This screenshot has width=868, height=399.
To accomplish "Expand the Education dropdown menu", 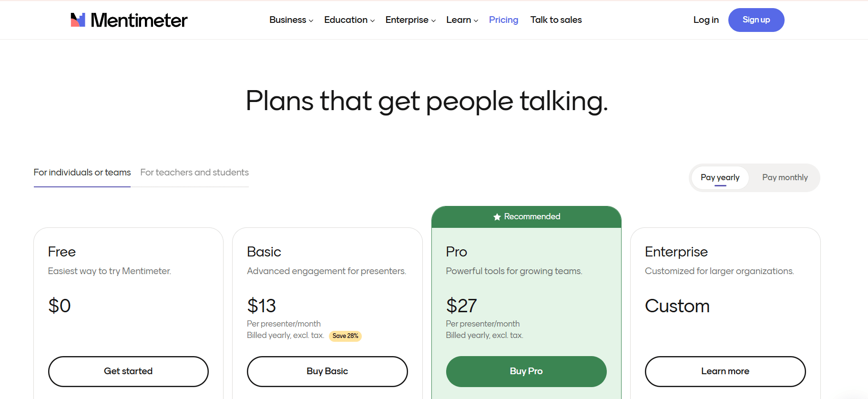I will click(x=349, y=20).
